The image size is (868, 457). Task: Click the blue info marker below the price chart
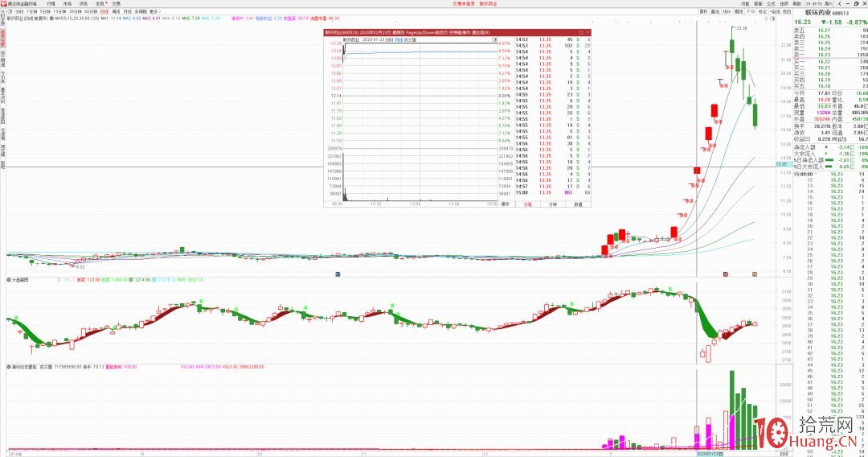[x=338, y=274]
